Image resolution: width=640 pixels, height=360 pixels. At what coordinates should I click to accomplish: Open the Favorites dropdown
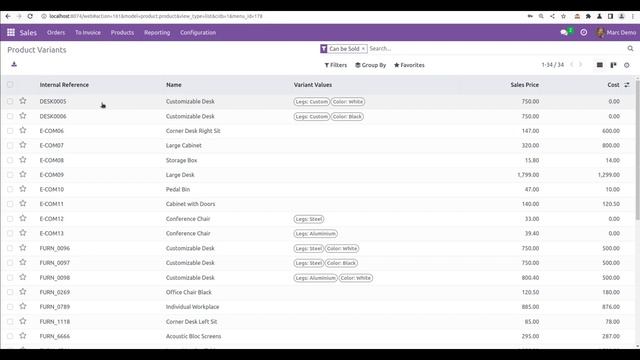point(409,65)
